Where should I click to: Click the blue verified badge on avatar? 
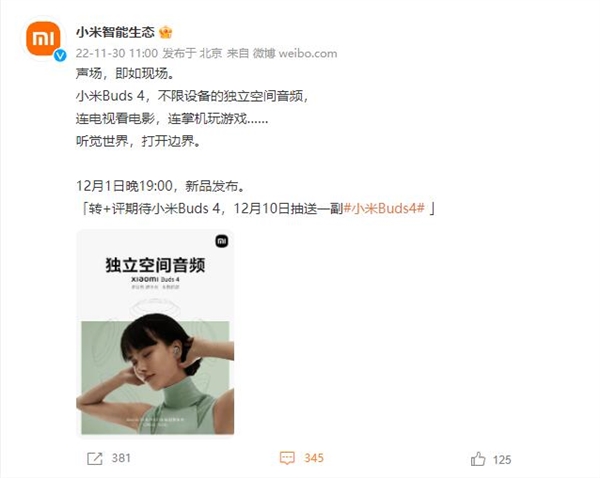tap(60, 56)
